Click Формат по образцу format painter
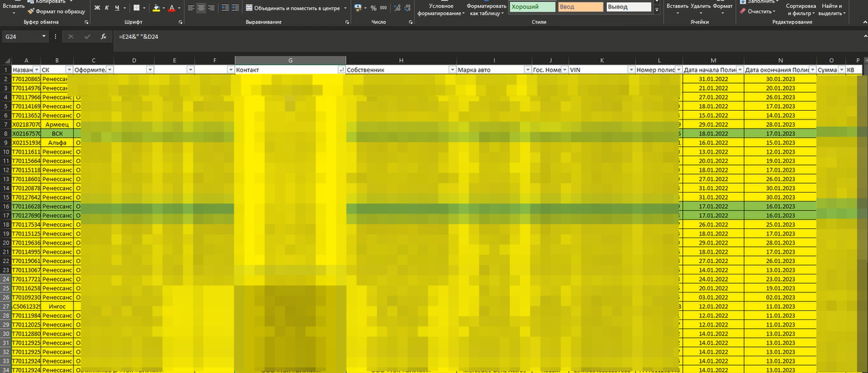 [56, 12]
